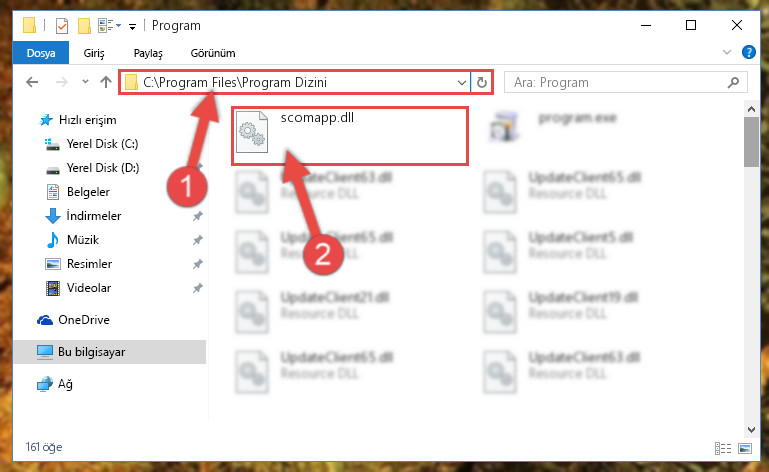Click the search magnifier icon
The height and width of the screenshot is (472, 769).
[733, 82]
